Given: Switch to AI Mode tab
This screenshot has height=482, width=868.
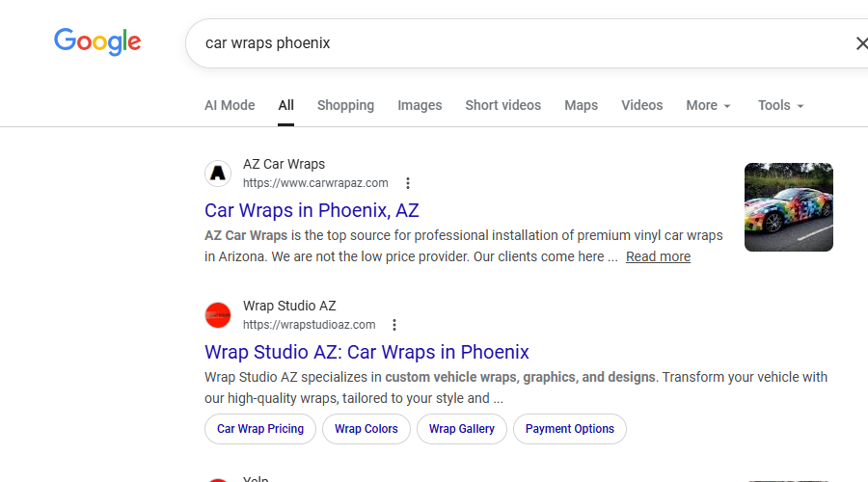Looking at the screenshot, I should tap(230, 105).
